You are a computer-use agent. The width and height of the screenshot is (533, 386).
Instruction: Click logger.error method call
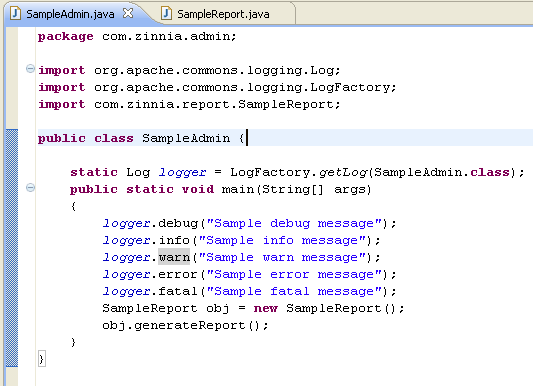150,275
